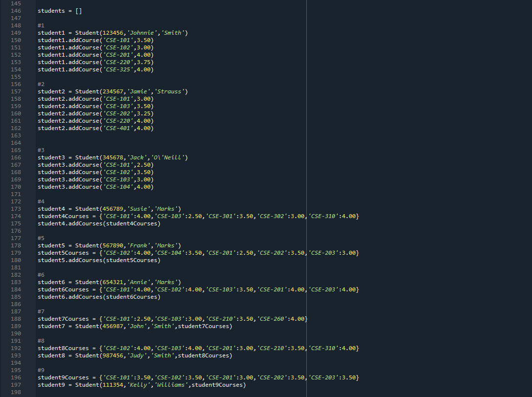This screenshot has width=532, height=397.
Task: Click the name 'Susie'
Action: pos(138,209)
